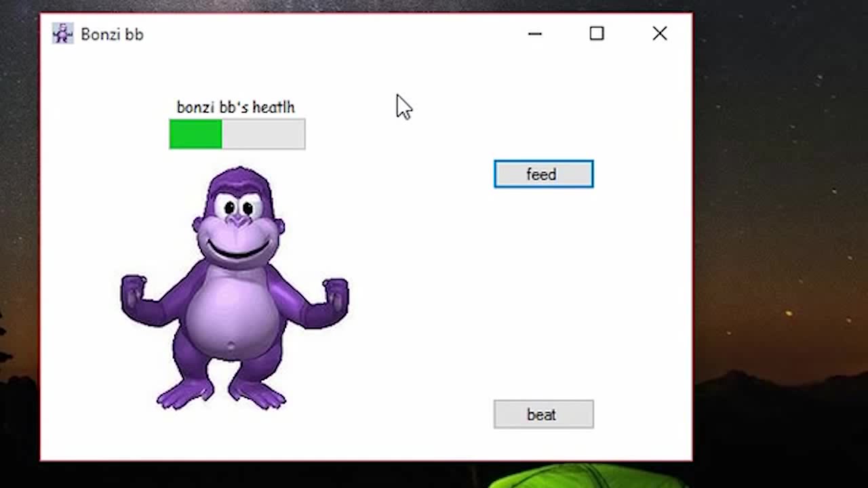Close the Bonzi bb window
This screenshot has width=868, height=488.
coord(659,33)
